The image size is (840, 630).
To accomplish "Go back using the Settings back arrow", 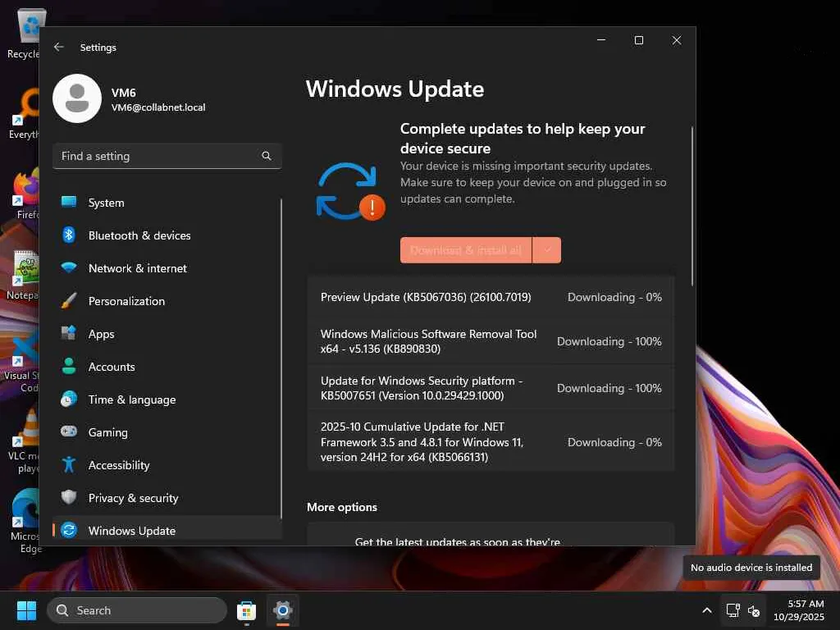I will [59, 47].
